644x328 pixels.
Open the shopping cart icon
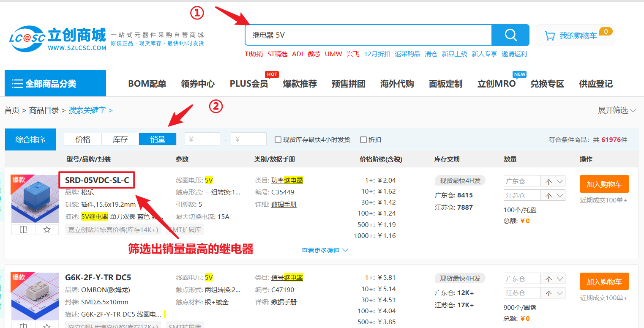point(550,36)
